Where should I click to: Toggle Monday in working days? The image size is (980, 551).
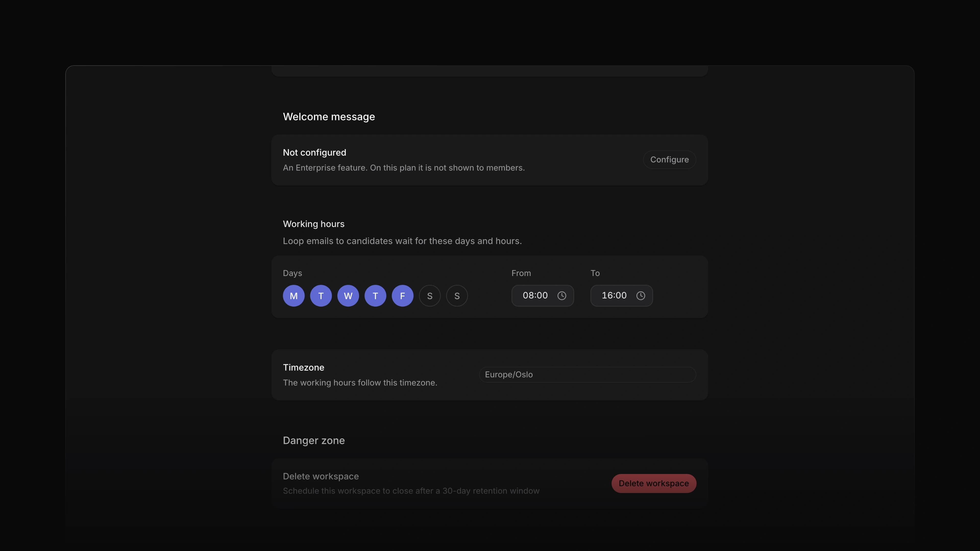click(x=294, y=295)
